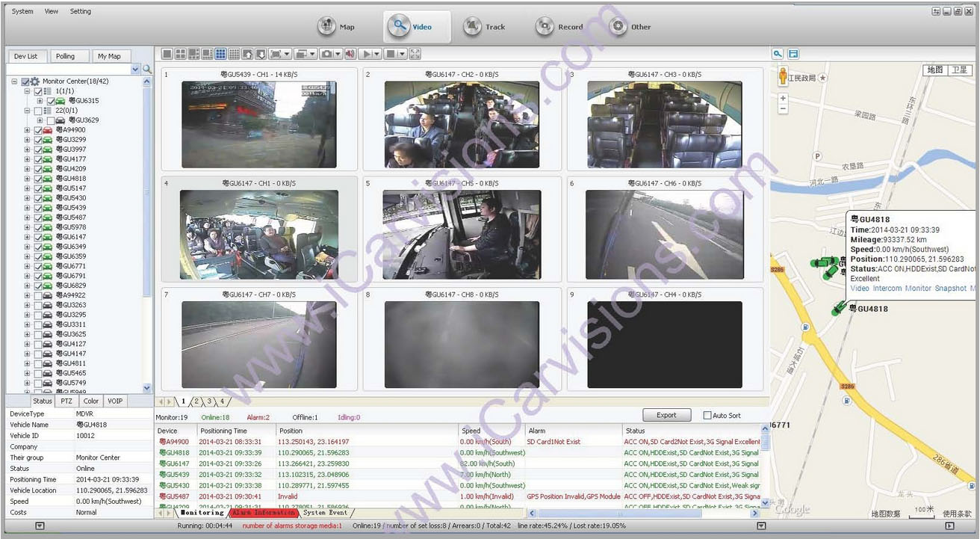Collapse the Monitor Center tree node
Viewport: 980px width, 539px height.
pyautogui.click(x=14, y=81)
